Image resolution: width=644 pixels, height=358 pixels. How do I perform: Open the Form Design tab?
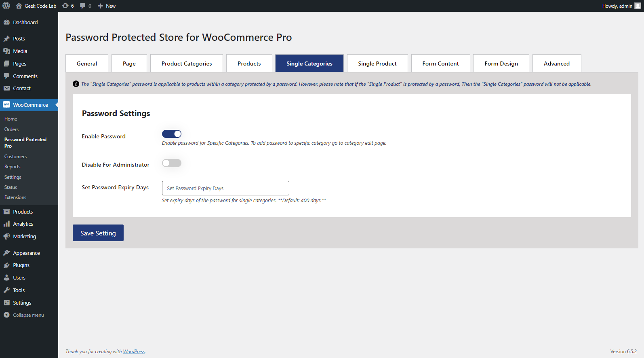pyautogui.click(x=501, y=64)
